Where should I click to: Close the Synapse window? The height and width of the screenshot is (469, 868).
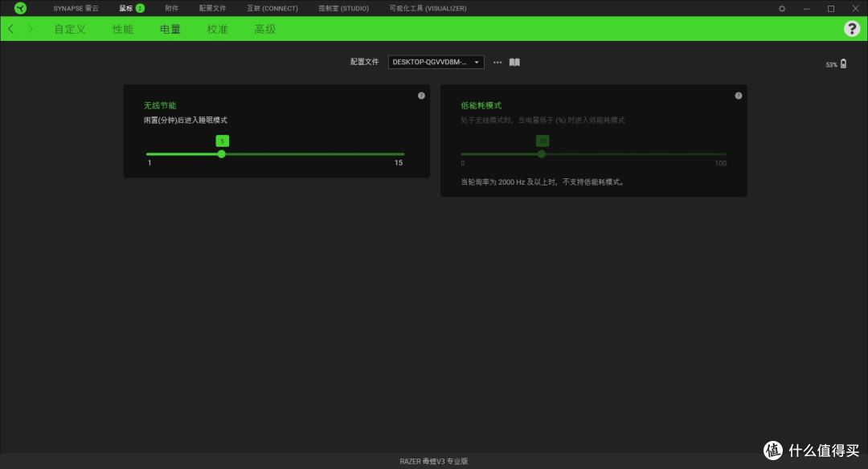(855, 8)
